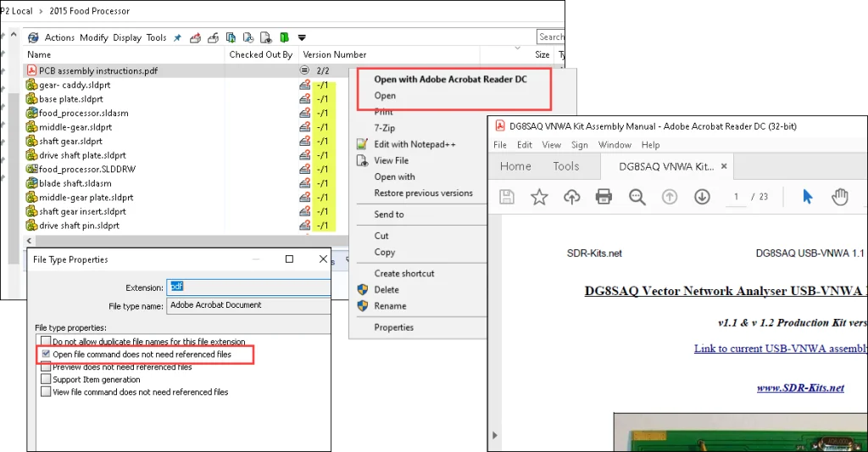Click the star bookmark icon in Acrobat

[x=539, y=197]
